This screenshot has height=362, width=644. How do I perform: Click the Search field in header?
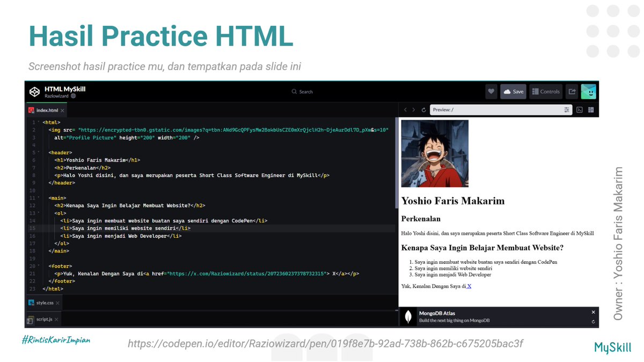click(x=302, y=92)
